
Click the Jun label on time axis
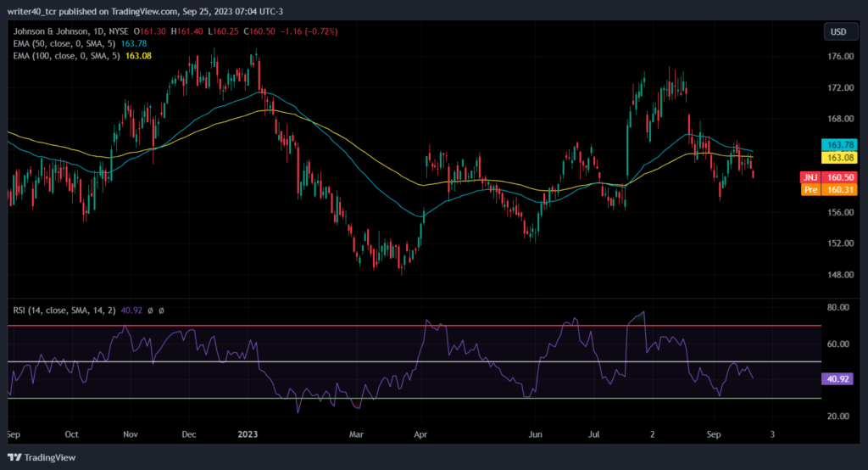pyautogui.click(x=535, y=434)
